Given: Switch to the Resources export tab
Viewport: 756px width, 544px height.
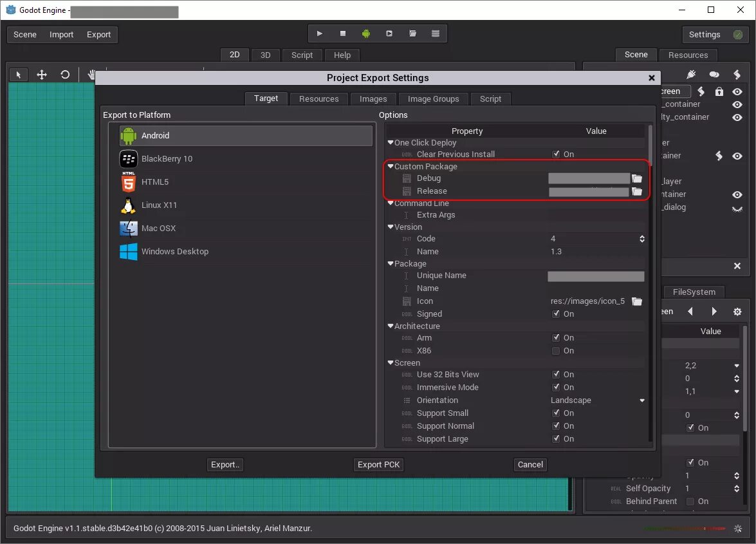Looking at the screenshot, I should click(318, 99).
